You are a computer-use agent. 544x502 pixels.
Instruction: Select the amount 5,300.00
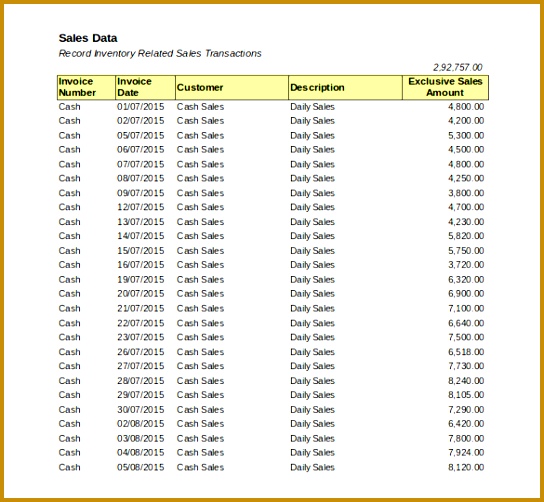tap(466, 135)
